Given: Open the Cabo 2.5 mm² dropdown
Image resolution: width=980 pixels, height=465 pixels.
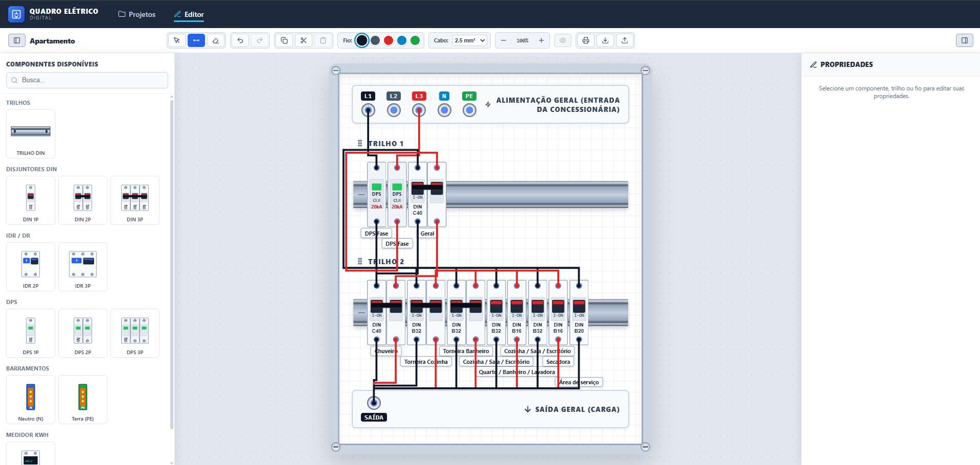Looking at the screenshot, I should pyautogui.click(x=471, y=40).
